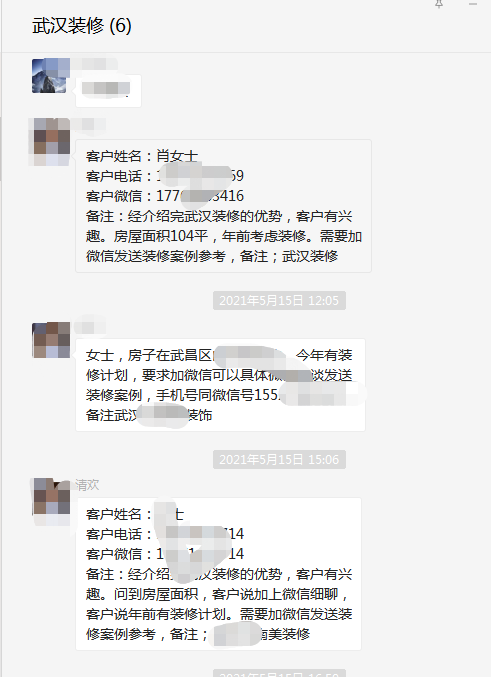This screenshot has height=677, width=491.
Task: Select the message about 房子在武昌区
Action: click(x=220, y=385)
